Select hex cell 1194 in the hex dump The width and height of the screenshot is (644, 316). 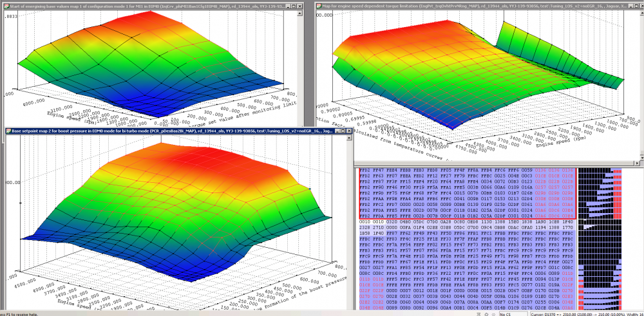pyautogui.click(x=540, y=227)
